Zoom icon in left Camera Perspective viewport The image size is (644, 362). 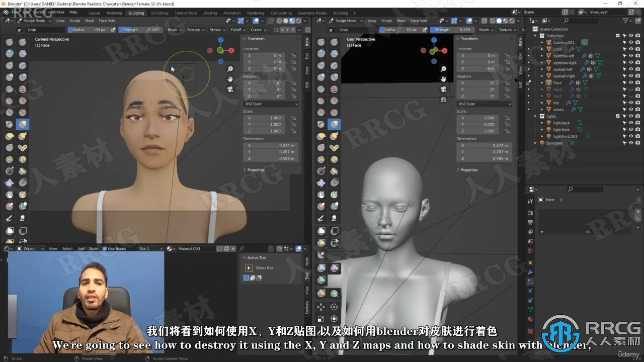[x=230, y=69]
